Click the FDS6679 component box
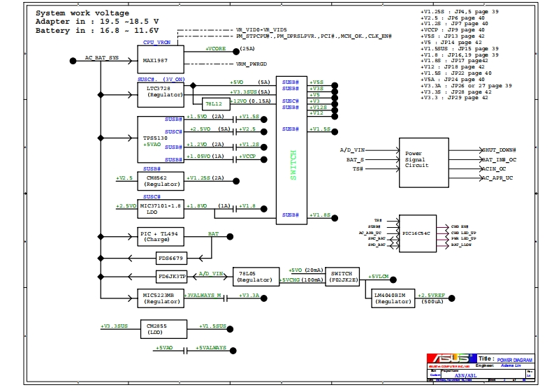The image size is (554, 392). pos(170,258)
